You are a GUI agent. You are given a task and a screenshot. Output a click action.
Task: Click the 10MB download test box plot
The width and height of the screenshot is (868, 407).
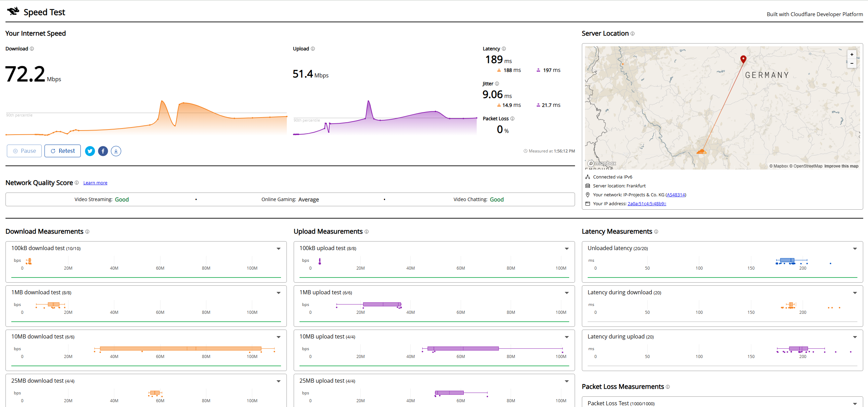184,349
